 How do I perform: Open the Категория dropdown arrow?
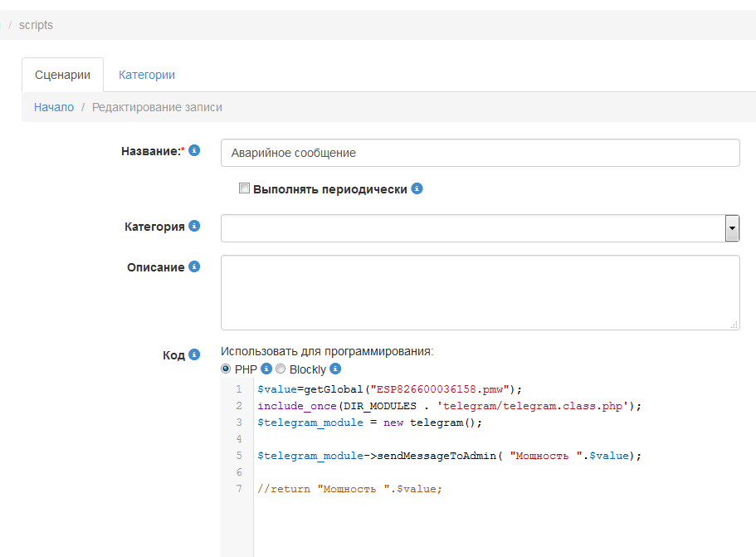[732, 228]
